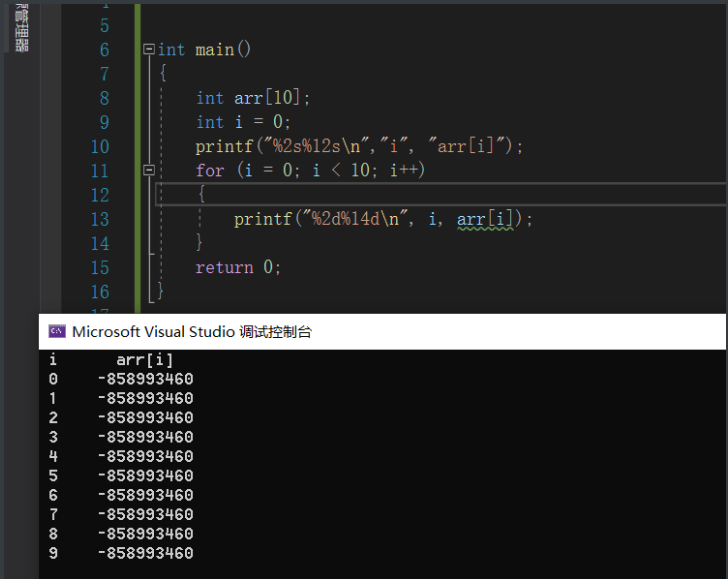
Task: Click the 'return 0;' statement
Action: click(x=238, y=267)
